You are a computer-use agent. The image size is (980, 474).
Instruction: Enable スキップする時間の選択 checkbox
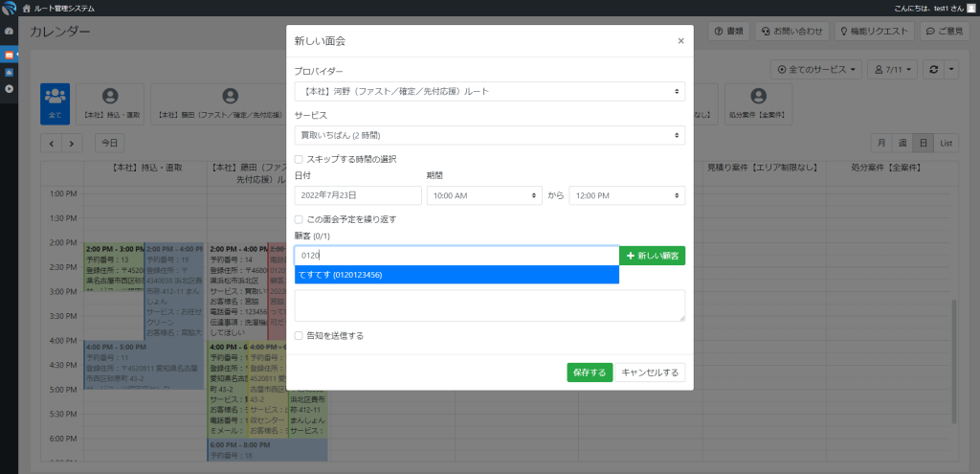(x=300, y=159)
